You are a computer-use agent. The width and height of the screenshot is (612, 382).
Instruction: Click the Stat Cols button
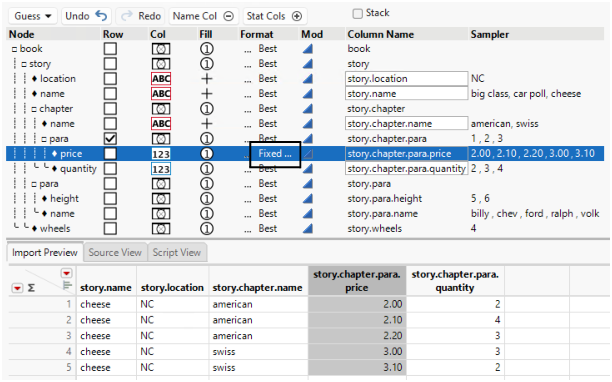click(x=275, y=16)
